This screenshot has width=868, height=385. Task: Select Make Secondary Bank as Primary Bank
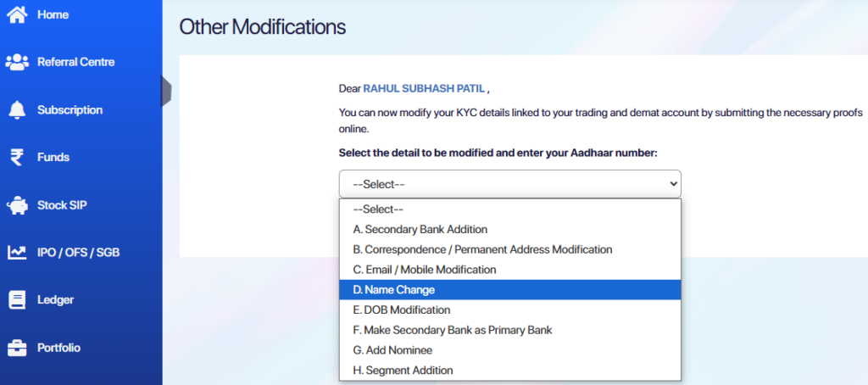click(453, 330)
